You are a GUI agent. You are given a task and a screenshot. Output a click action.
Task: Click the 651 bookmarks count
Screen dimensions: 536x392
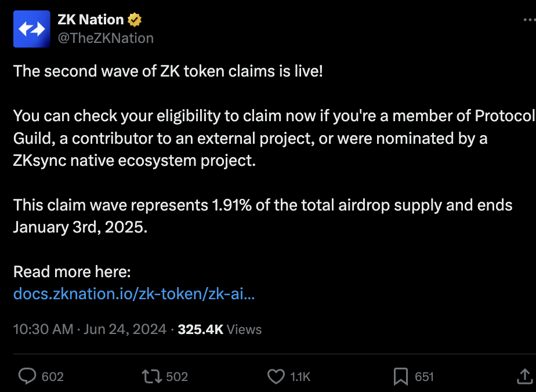point(425,377)
